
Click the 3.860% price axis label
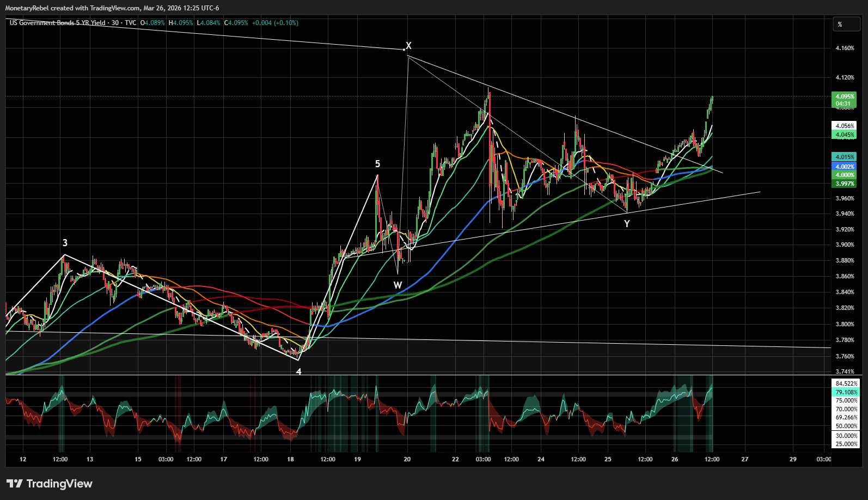pos(845,276)
